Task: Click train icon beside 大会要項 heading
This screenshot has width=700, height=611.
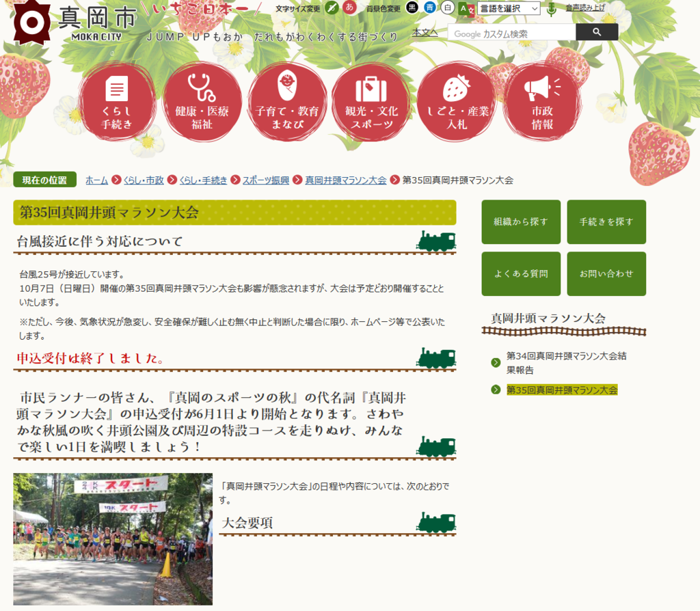Action: [436, 523]
